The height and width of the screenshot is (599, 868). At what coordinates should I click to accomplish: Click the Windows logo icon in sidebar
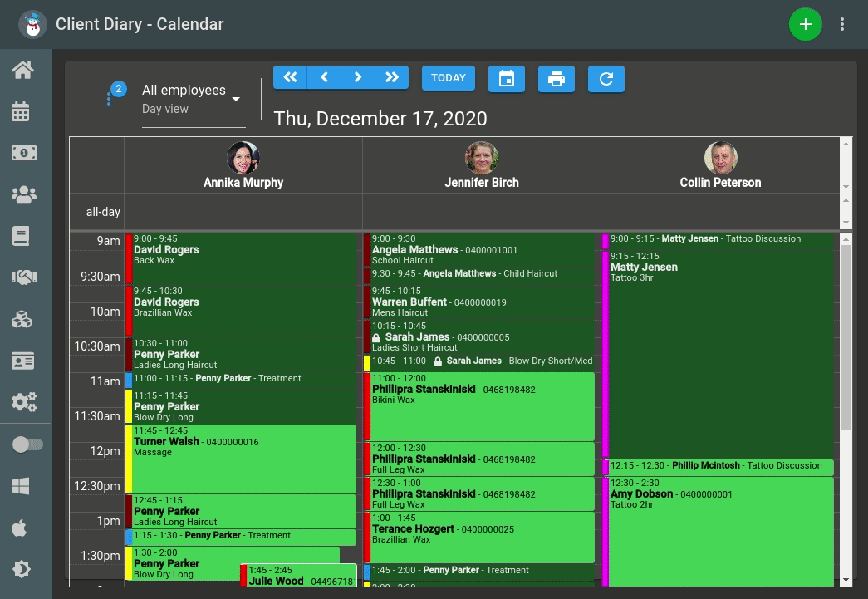click(21, 486)
